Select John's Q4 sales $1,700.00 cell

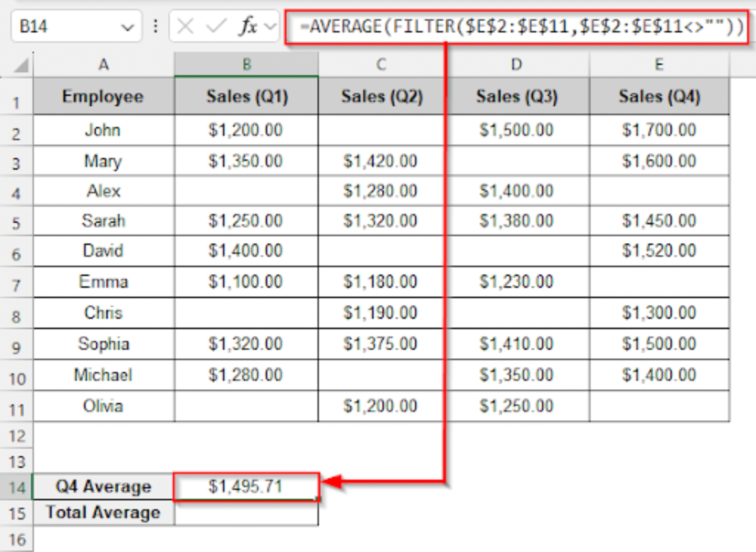point(659,130)
